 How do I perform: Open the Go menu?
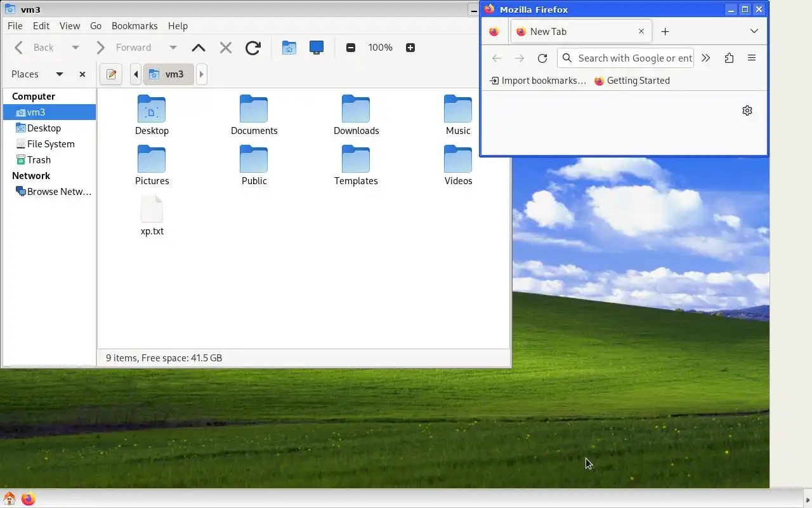[96, 26]
